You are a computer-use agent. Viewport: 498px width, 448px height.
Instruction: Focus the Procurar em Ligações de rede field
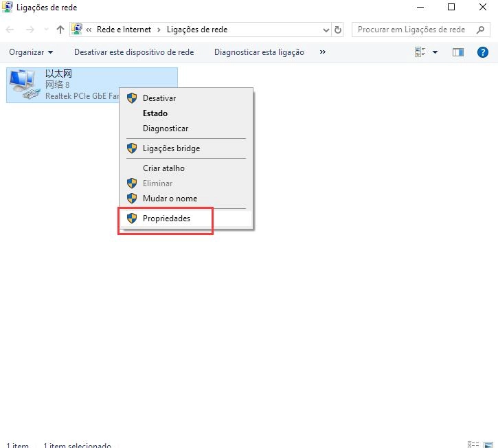[x=421, y=30]
